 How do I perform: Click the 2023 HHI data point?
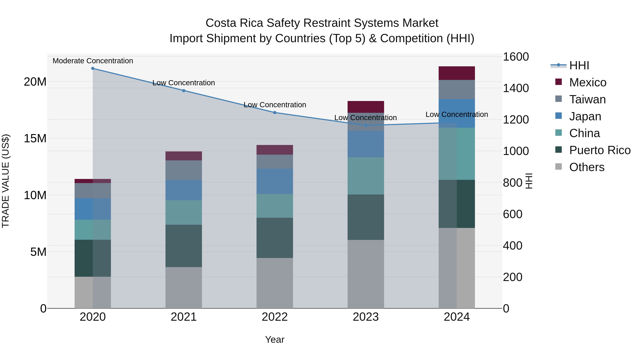[x=366, y=125]
